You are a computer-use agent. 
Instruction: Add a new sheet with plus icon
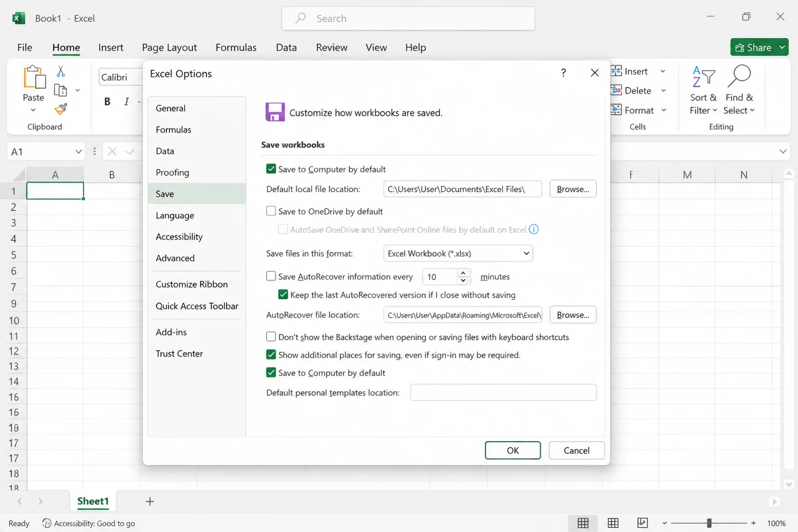[x=150, y=501]
